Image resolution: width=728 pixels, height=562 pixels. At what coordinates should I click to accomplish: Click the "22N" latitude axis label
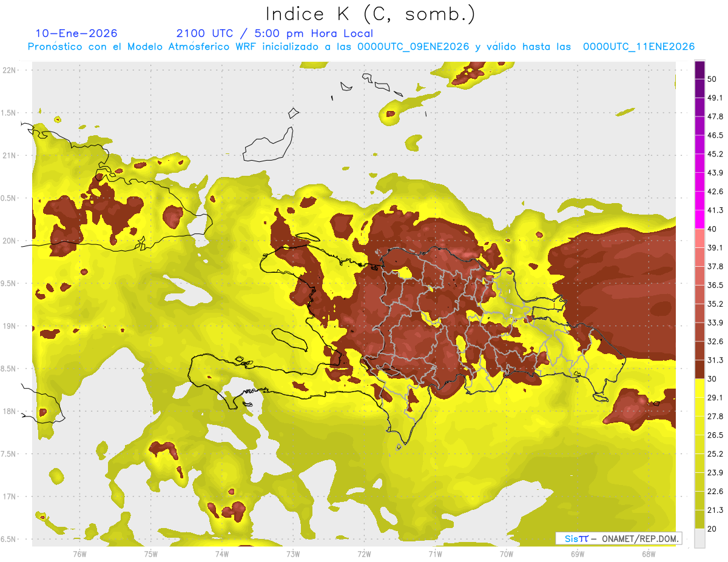coord(10,70)
